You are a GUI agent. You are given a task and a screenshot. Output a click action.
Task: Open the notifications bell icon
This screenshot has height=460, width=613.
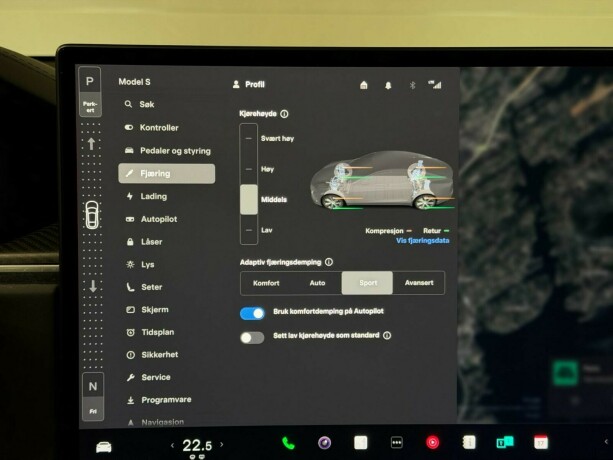pos(388,85)
